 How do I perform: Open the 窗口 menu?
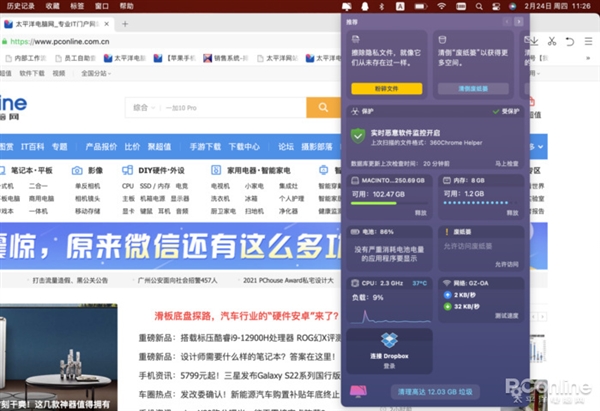[102, 6]
